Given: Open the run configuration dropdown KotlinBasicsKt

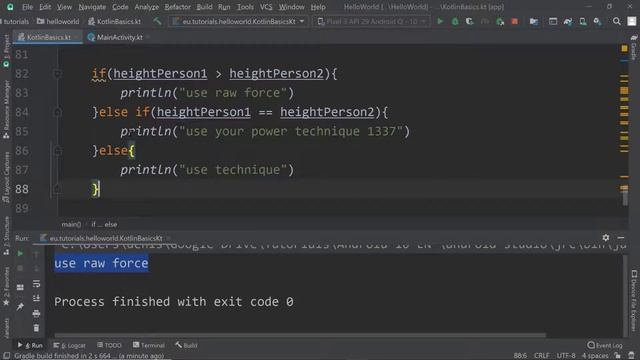Looking at the screenshot, I should 238,21.
